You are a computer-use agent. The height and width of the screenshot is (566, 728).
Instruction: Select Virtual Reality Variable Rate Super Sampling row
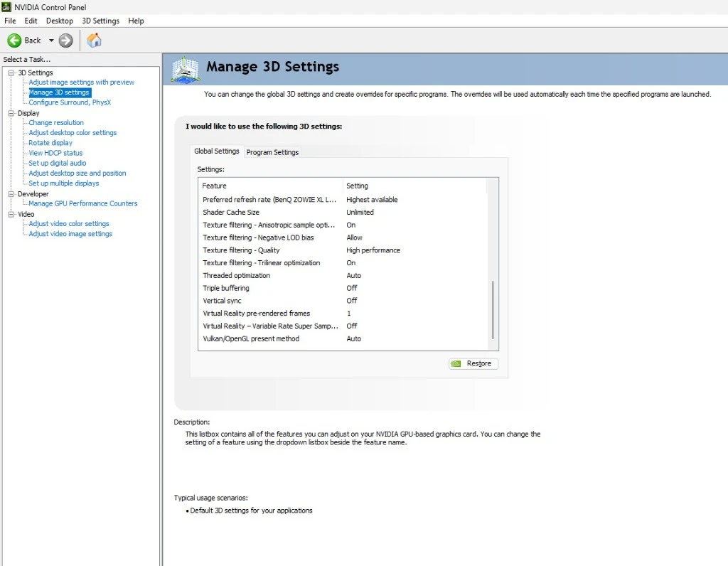click(x=343, y=326)
